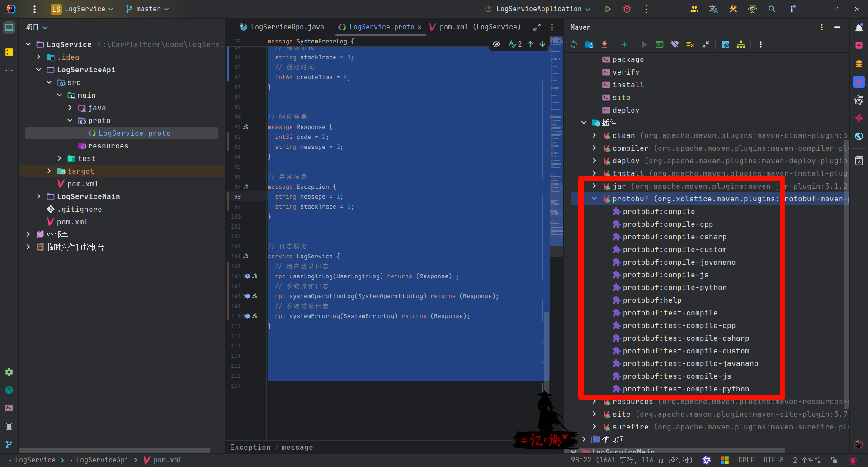Image resolution: width=868 pixels, height=467 pixels.
Task: Toggle the editor eye visibility icon
Action: point(496,44)
